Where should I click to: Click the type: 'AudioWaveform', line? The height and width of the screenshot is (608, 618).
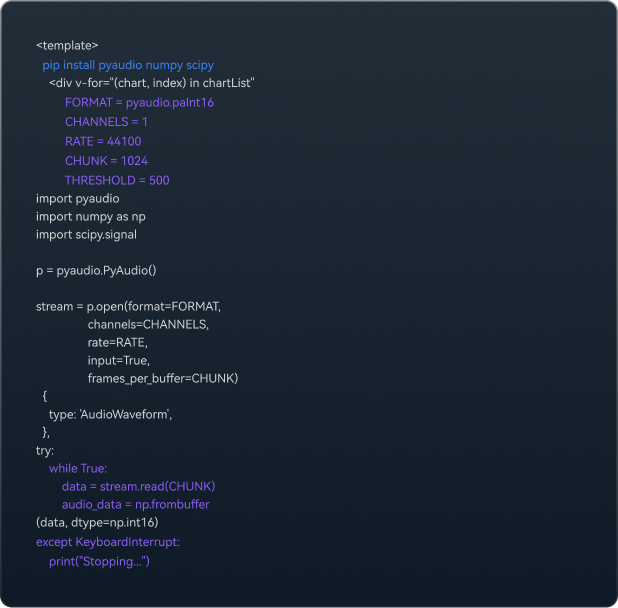[110, 415]
